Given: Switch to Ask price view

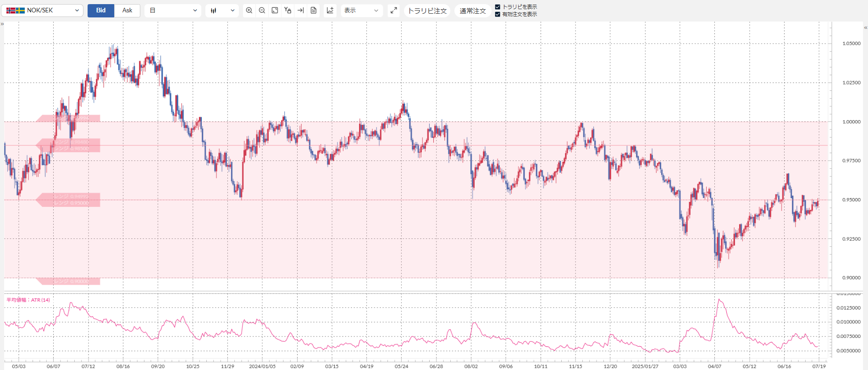Looking at the screenshot, I should coord(127,11).
